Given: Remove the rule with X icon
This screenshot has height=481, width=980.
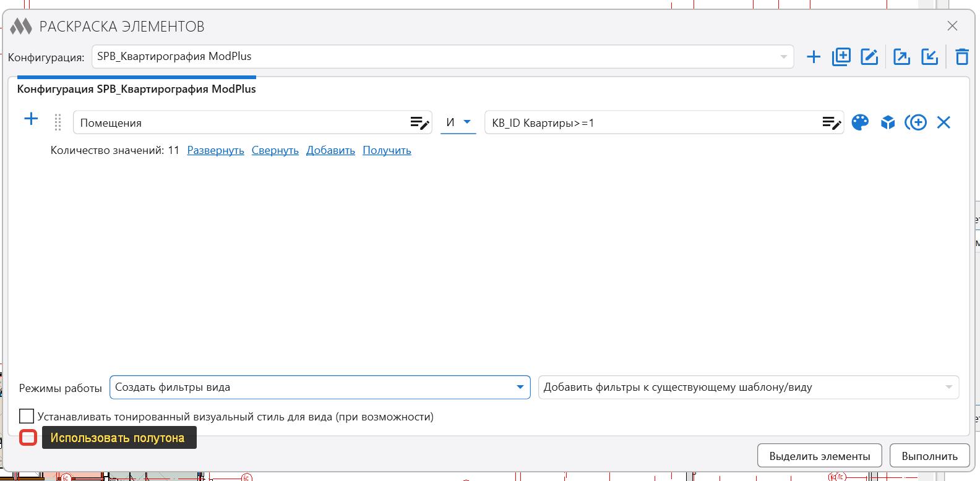Looking at the screenshot, I should pyautogui.click(x=943, y=122).
